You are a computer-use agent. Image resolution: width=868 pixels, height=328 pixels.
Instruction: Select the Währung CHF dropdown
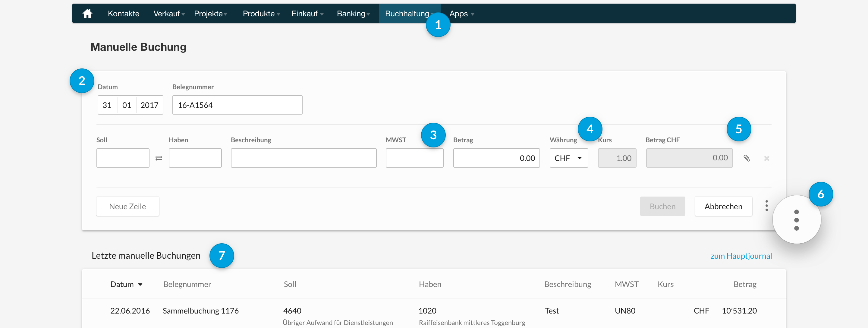(569, 158)
